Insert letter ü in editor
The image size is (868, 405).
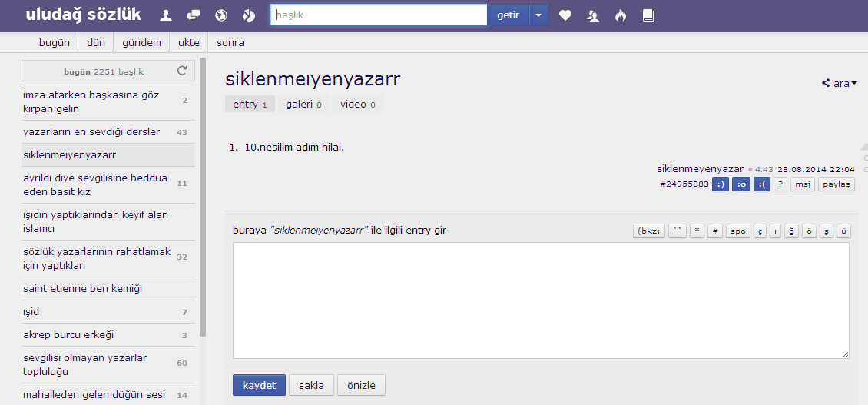coord(843,231)
